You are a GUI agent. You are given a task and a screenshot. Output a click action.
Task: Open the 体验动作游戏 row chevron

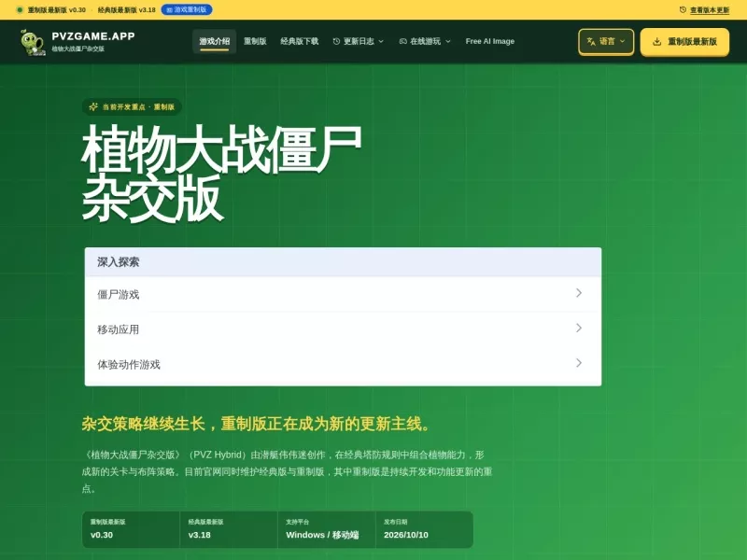pos(579,363)
